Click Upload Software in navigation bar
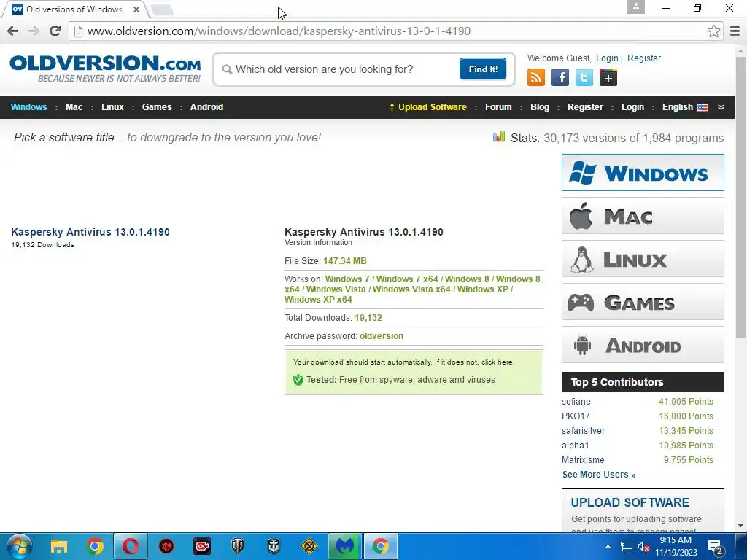747x560 pixels. tap(427, 107)
